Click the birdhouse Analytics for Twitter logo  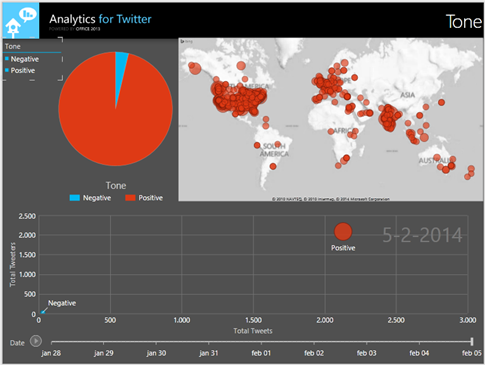click(21, 21)
